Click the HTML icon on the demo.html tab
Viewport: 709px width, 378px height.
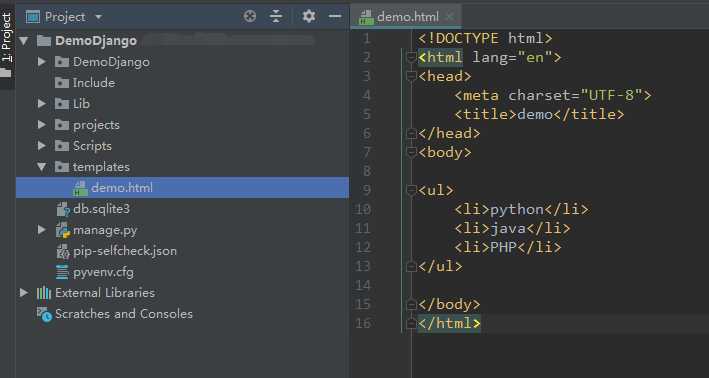coord(365,18)
